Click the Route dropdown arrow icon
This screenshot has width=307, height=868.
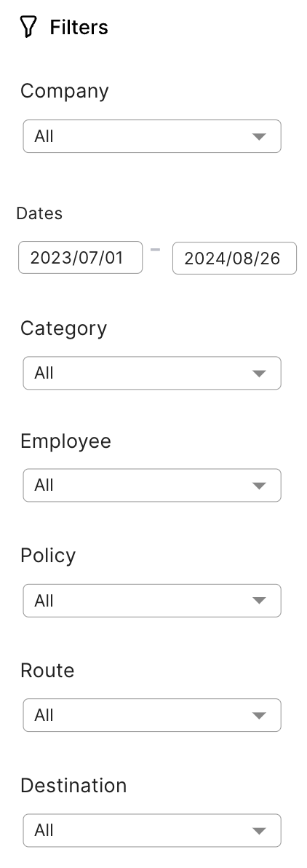point(259,716)
